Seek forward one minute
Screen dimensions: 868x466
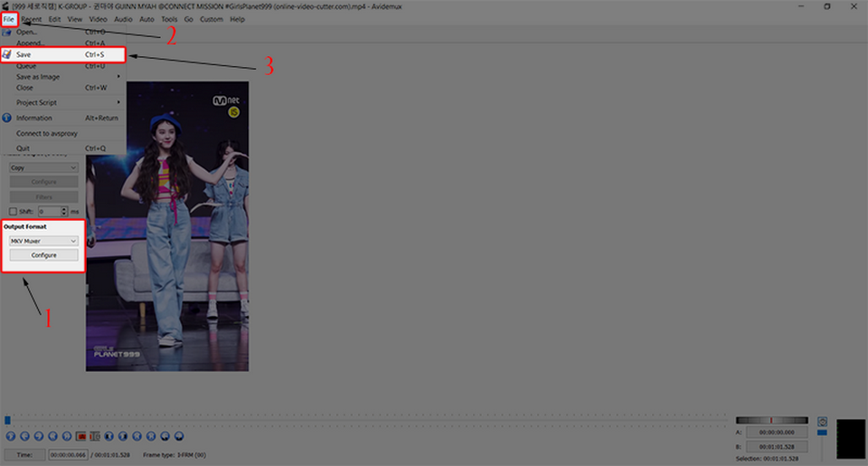pos(179,437)
